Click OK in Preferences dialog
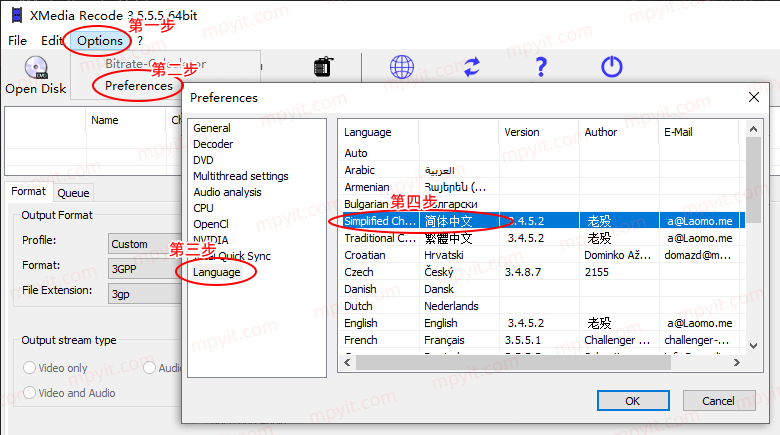Image resolution: width=780 pixels, height=435 pixels. tap(633, 401)
